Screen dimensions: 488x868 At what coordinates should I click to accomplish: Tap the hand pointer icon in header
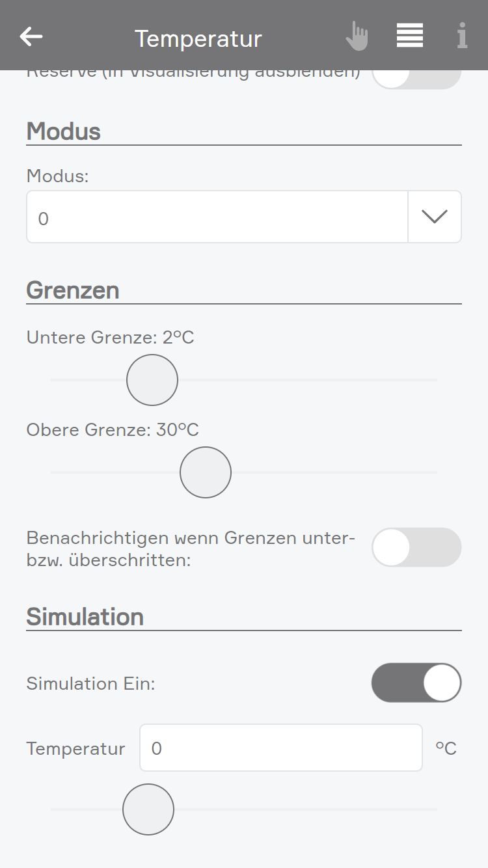click(357, 36)
